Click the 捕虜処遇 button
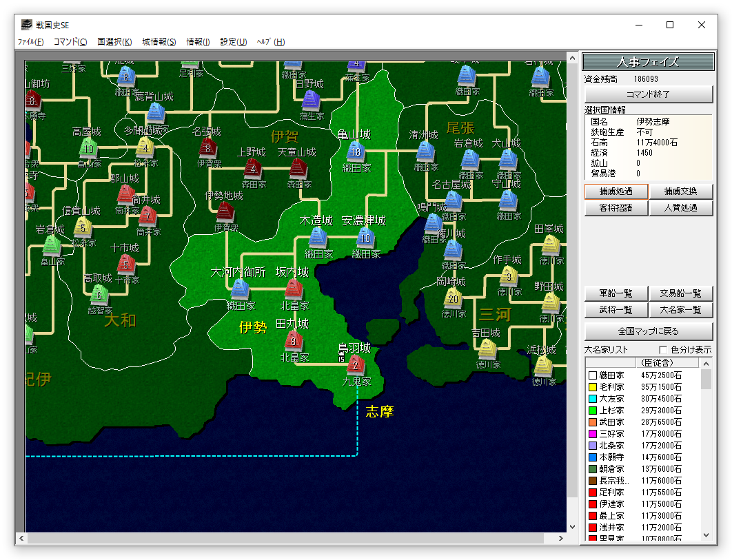This screenshot has width=732, height=560. [x=616, y=191]
